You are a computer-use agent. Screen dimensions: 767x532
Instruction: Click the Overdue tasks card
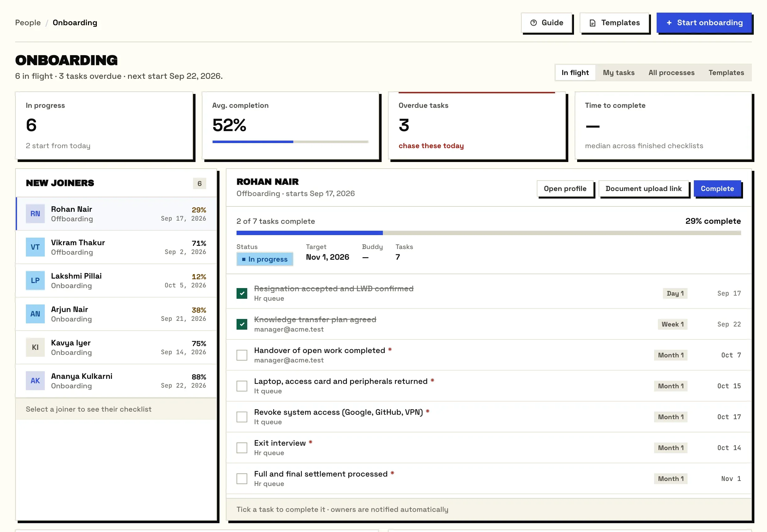pos(477,126)
